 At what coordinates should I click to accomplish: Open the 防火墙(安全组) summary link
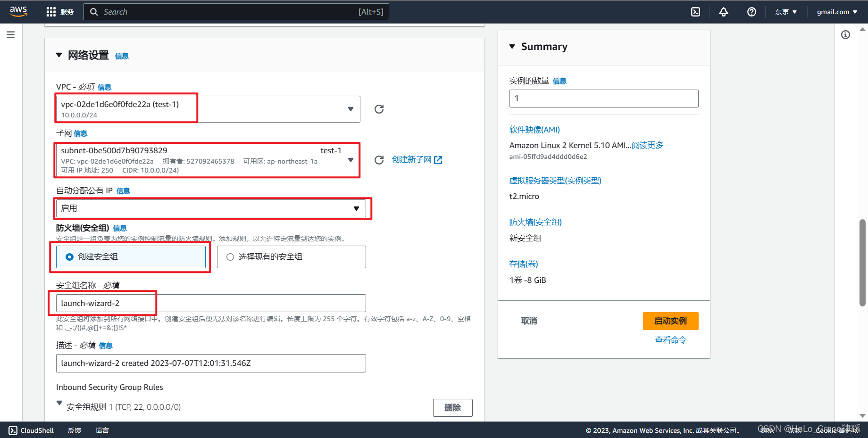pyautogui.click(x=535, y=222)
